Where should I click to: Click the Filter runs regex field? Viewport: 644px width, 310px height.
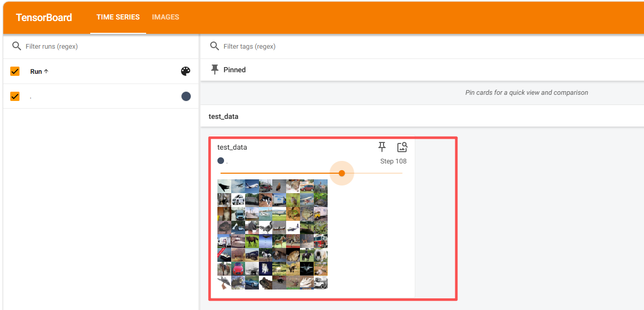pos(108,46)
